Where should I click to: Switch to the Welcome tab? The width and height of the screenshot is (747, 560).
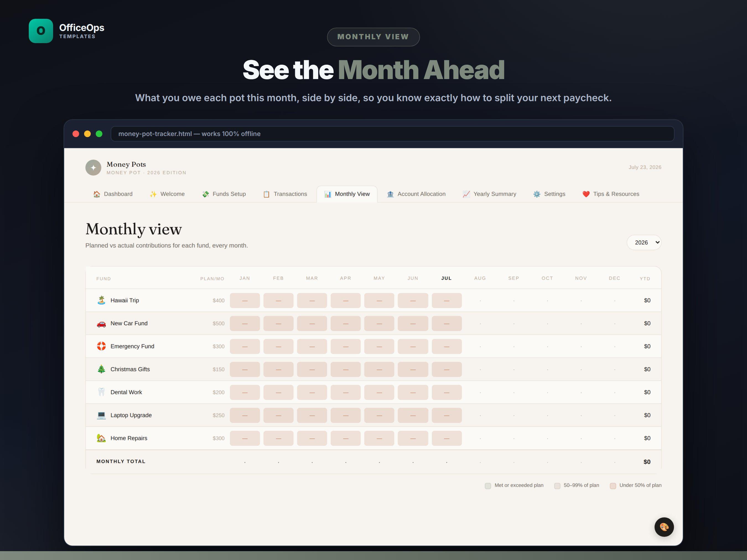[167, 194]
